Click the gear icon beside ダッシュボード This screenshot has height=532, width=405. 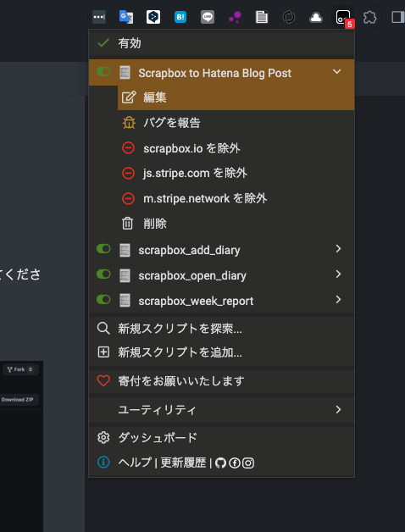coord(103,437)
